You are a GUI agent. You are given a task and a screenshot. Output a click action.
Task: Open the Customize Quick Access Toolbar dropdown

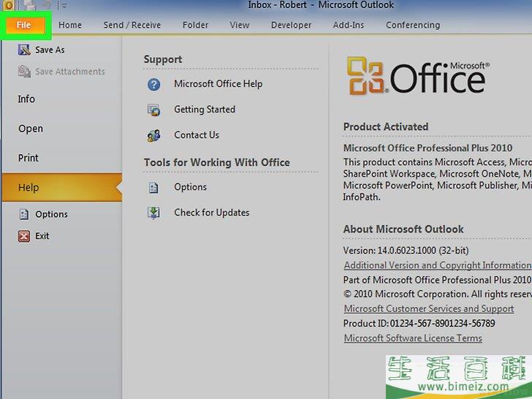coord(64,6)
